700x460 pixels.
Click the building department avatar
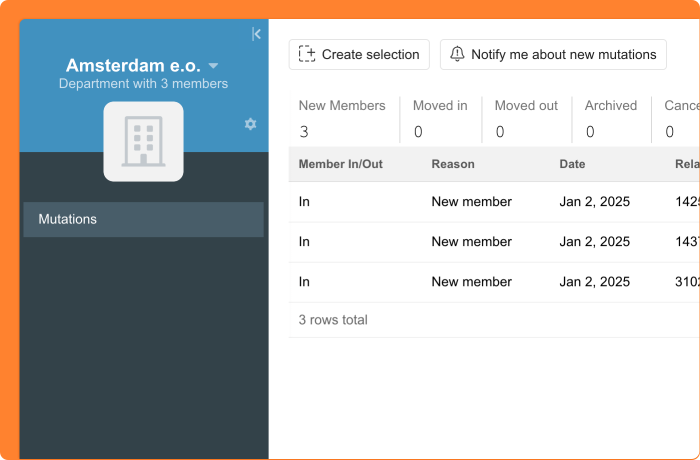point(143,141)
